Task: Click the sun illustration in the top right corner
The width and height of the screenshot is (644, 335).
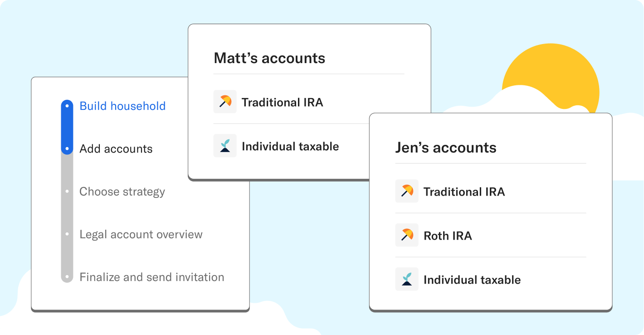Action: point(551,77)
